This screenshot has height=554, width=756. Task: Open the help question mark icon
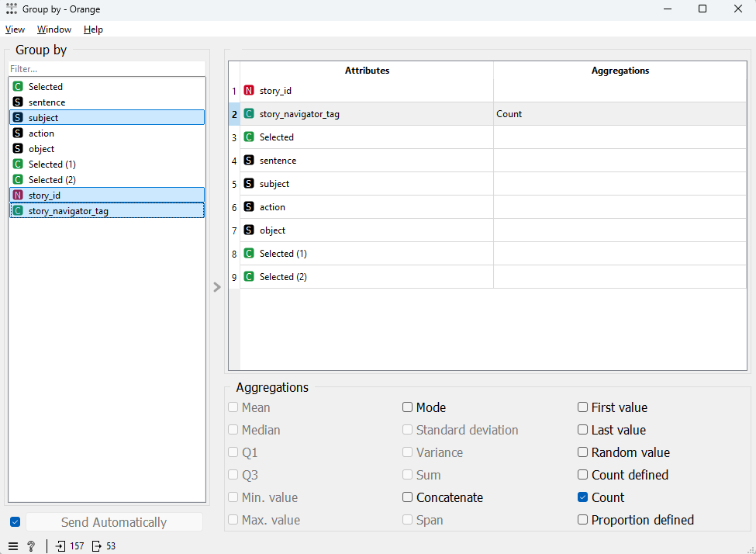(31, 545)
